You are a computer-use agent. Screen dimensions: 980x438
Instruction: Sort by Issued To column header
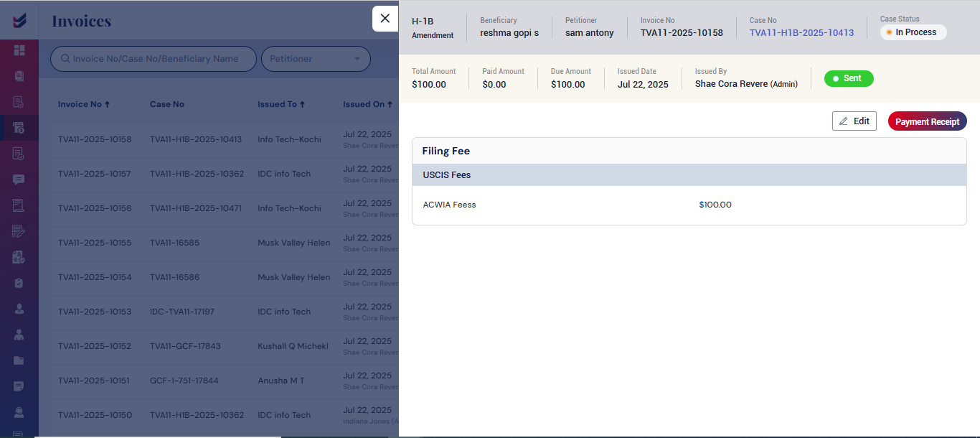[281, 104]
